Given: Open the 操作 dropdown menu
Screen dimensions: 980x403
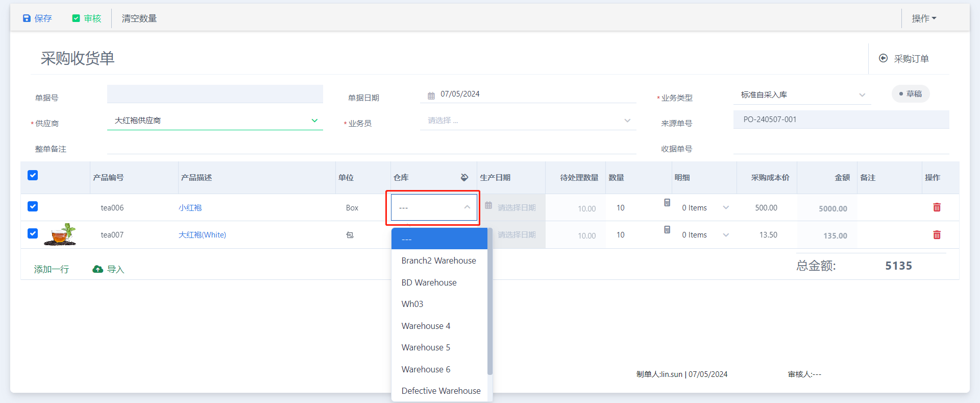Looking at the screenshot, I should click(x=924, y=18).
